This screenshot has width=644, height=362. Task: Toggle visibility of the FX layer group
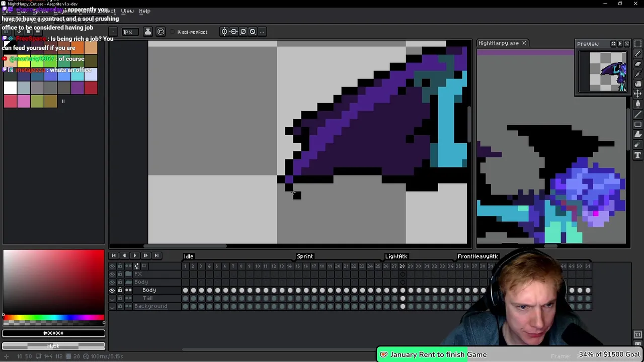click(x=112, y=274)
